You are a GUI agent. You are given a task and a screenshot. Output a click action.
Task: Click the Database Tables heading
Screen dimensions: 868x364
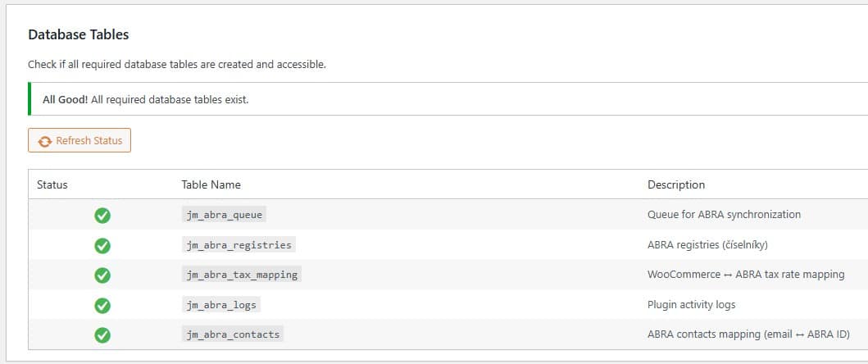pos(79,35)
